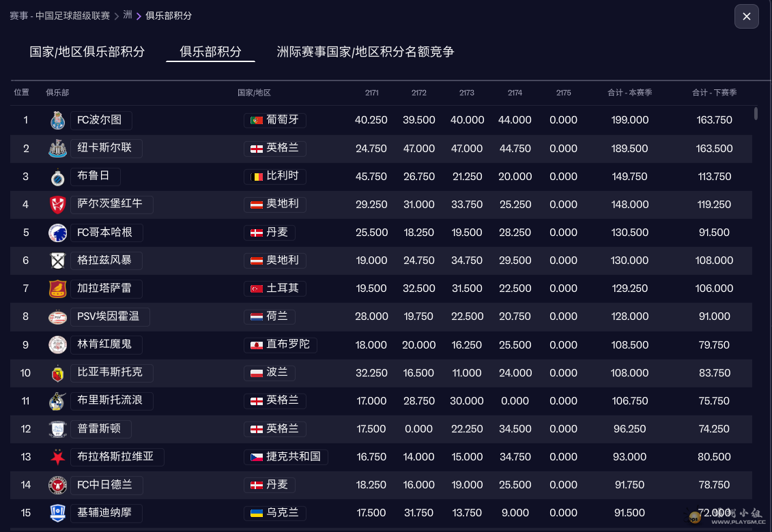The image size is (772, 532).
Task: Click the FC哥本哈根 club crest
Action: point(57,233)
